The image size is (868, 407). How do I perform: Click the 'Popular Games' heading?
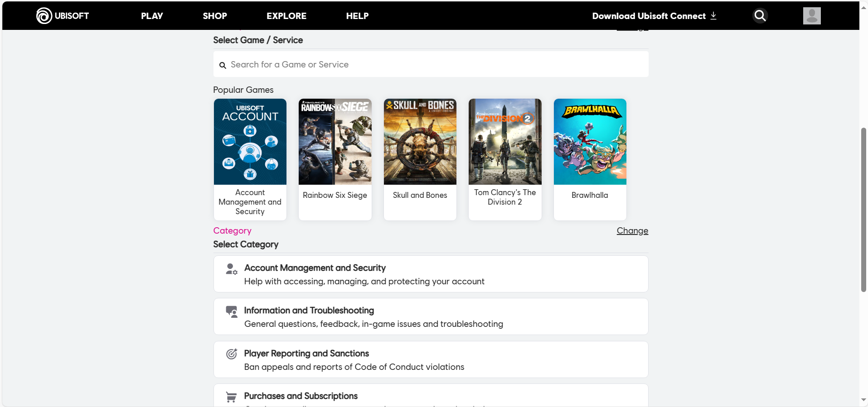[x=243, y=90]
